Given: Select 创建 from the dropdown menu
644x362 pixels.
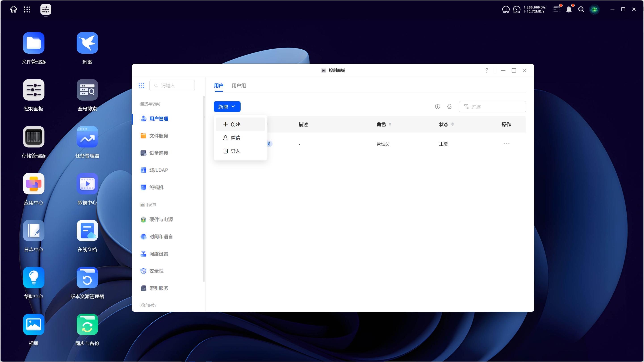Looking at the screenshot, I should (240, 124).
